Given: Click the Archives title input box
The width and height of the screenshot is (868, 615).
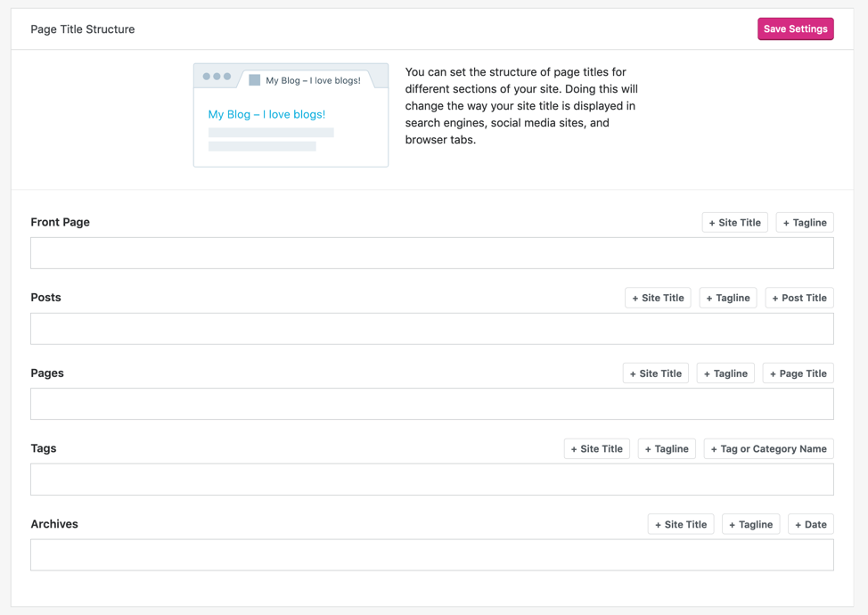Looking at the screenshot, I should [x=431, y=555].
